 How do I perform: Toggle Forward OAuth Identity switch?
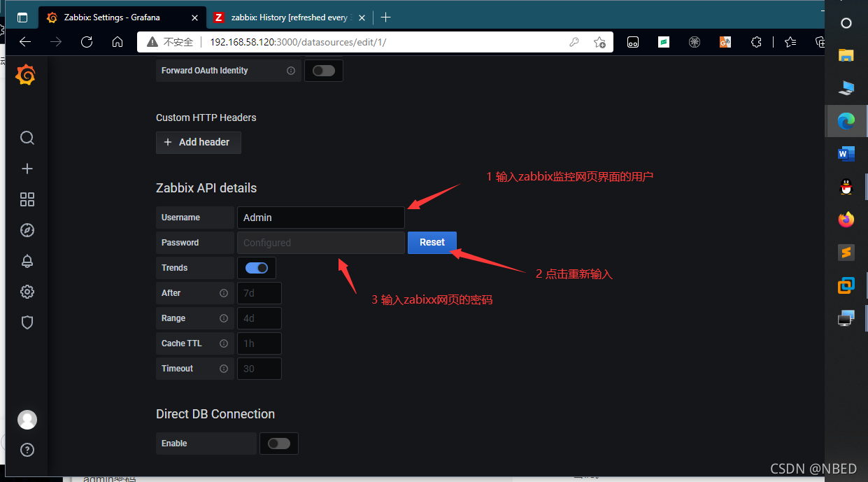pyautogui.click(x=323, y=71)
